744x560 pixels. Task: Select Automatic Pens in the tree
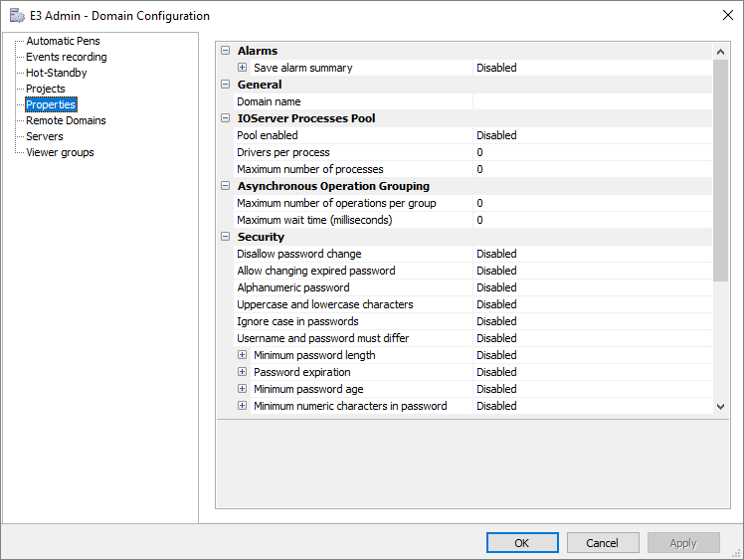pyautogui.click(x=63, y=41)
